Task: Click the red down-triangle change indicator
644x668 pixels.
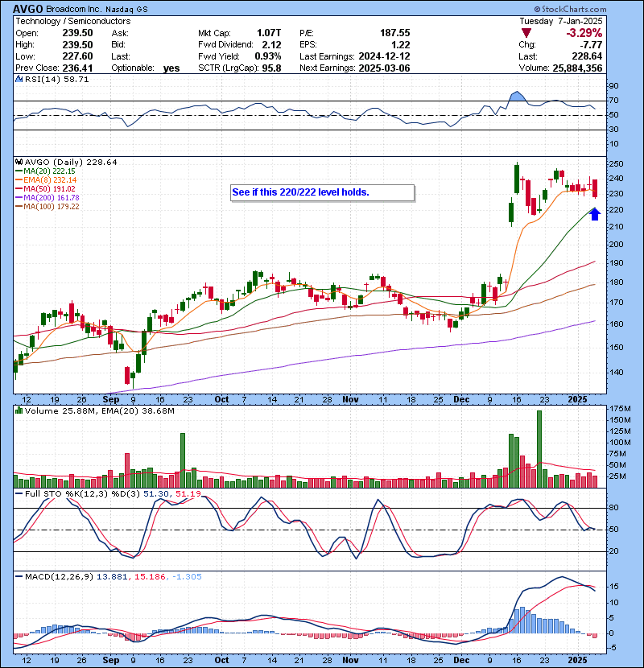Action: 526,33
